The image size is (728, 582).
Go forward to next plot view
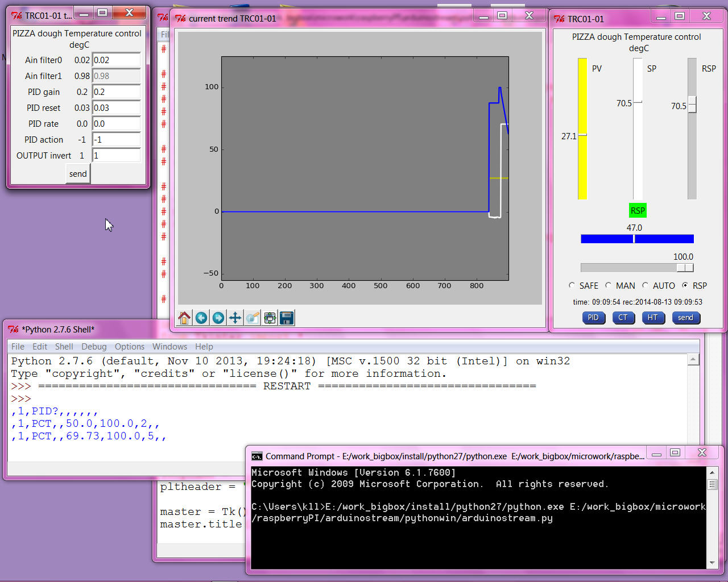pyautogui.click(x=218, y=318)
